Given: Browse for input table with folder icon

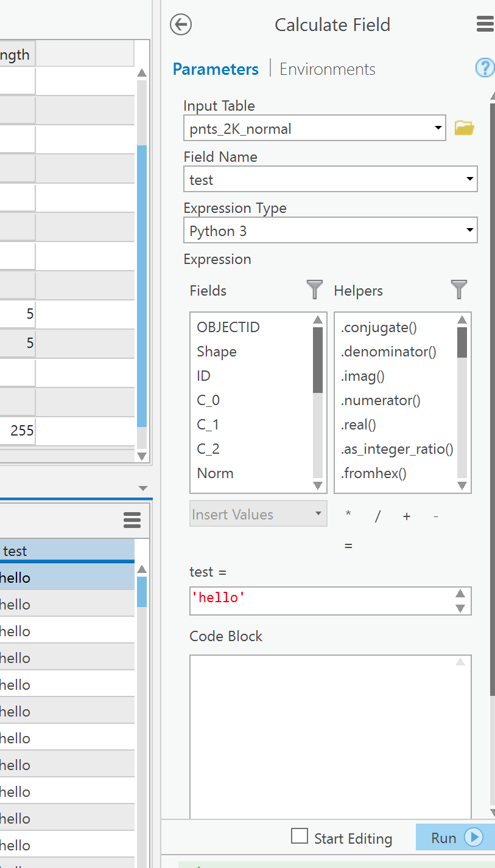Looking at the screenshot, I should coord(464,128).
